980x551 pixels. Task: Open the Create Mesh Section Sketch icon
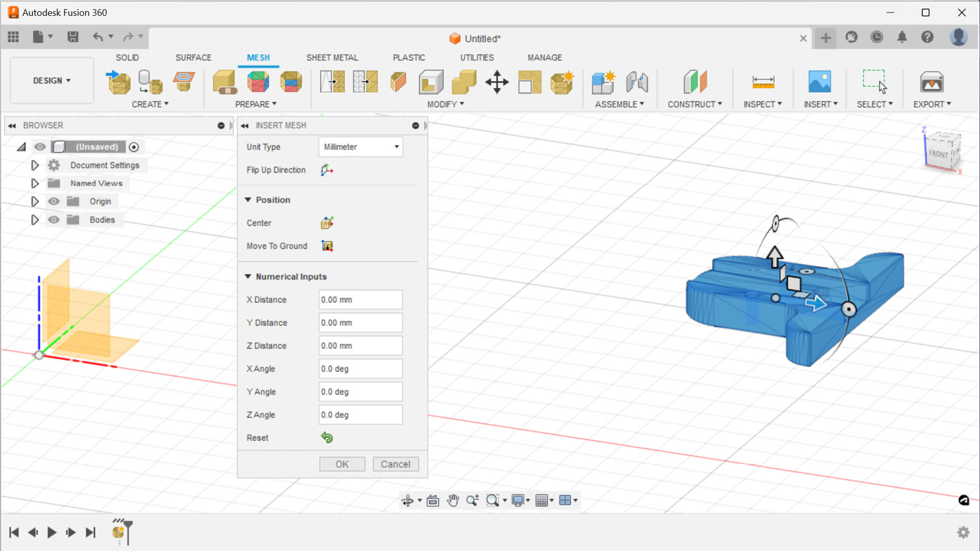point(183,82)
